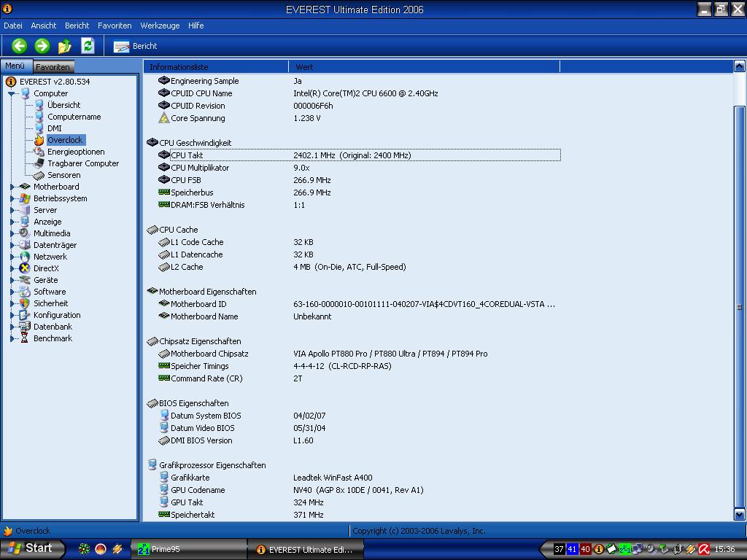Select Computername in the tree

74,117
